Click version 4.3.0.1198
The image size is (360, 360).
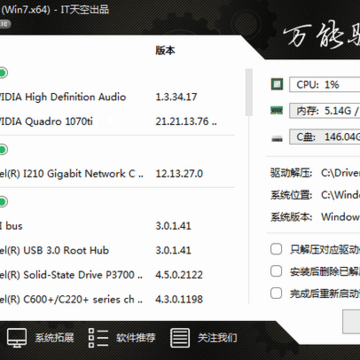(179, 299)
